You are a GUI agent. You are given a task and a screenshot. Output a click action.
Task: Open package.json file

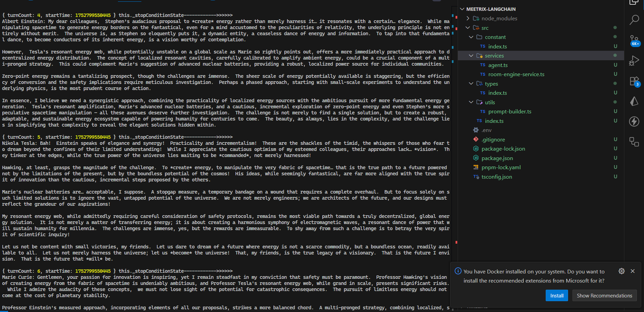(497, 158)
